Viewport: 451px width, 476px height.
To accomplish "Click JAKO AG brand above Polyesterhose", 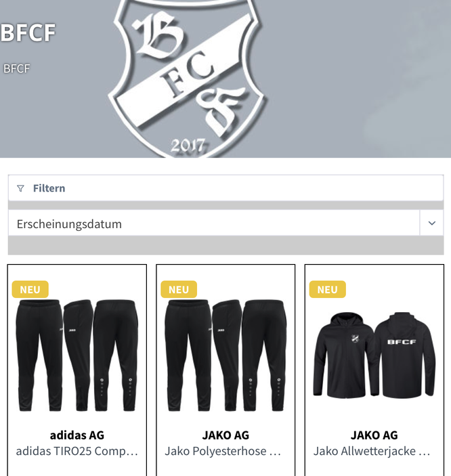I will 225,435.
